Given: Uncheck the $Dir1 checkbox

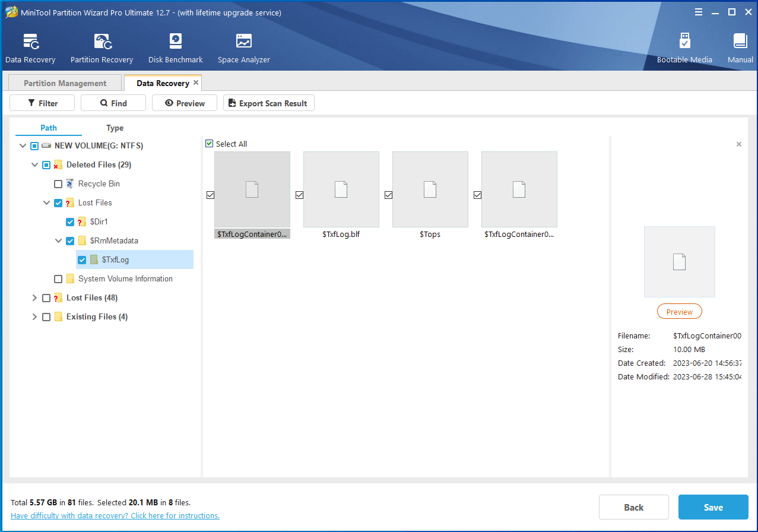Looking at the screenshot, I should 70,221.
